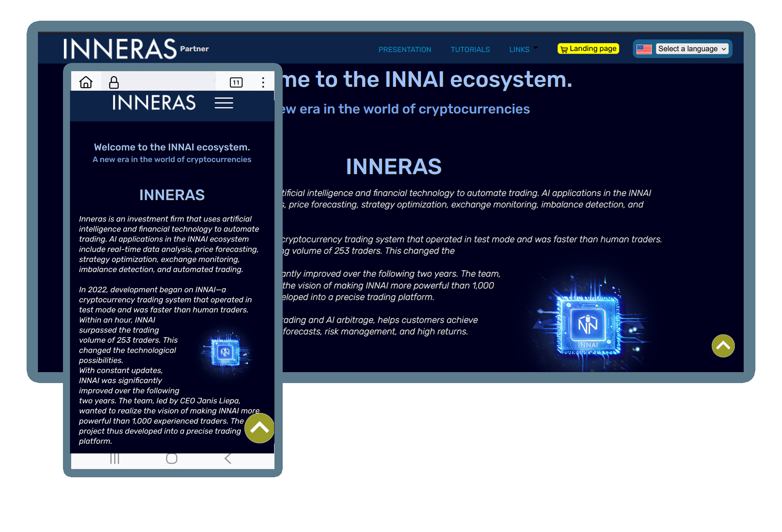
Task: Tap the Android recent apps button
Action: (x=115, y=459)
